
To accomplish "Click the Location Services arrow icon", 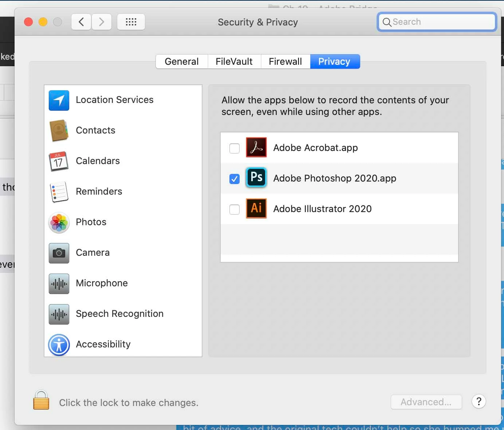I will coord(59,100).
